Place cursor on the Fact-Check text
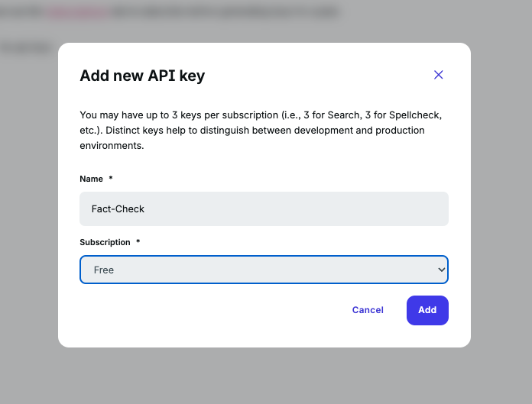 click(118, 208)
